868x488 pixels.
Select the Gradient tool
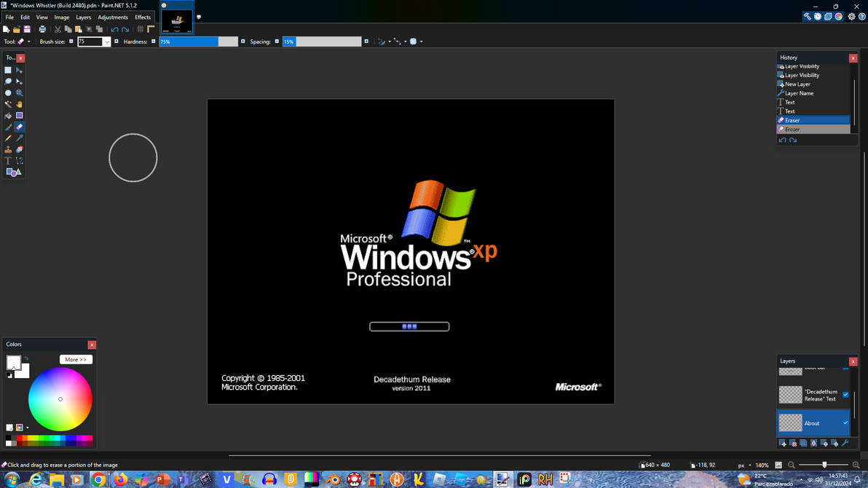20,116
